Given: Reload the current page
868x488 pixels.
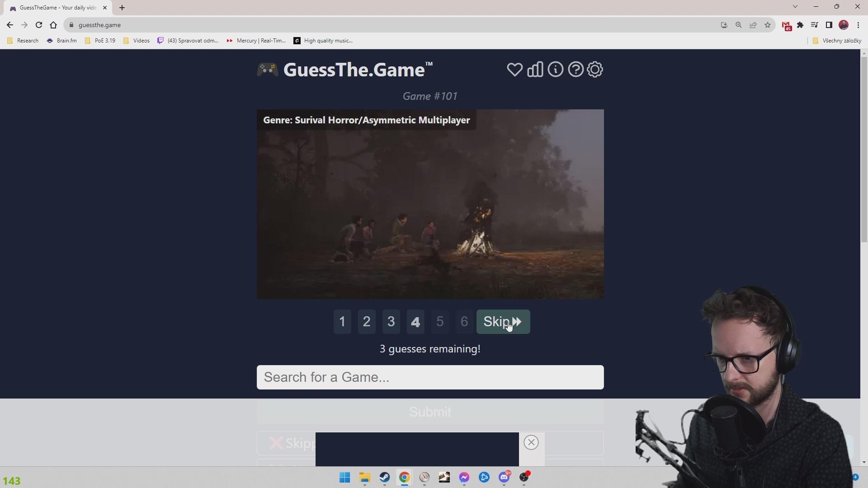Looking at the screenshot, I should [x=39, y=25].
